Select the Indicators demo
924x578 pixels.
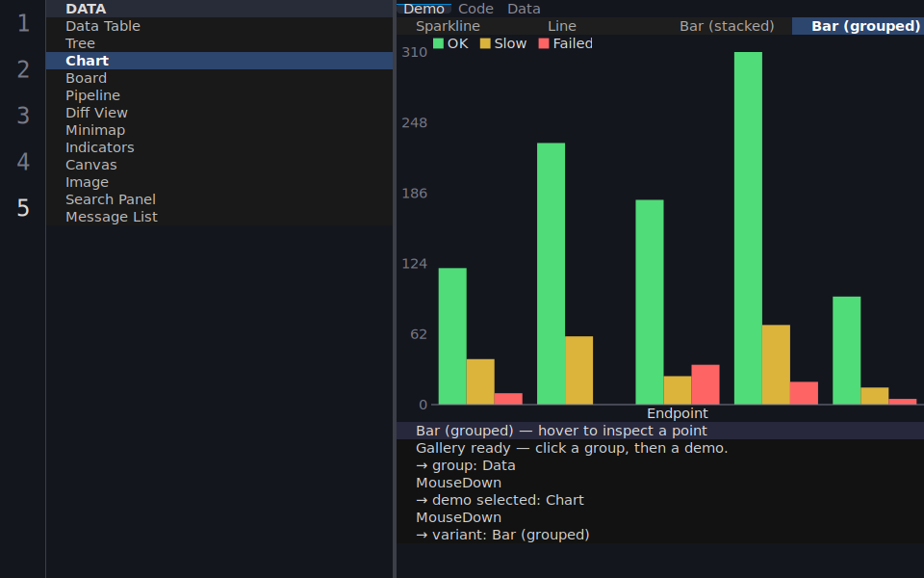219,147
